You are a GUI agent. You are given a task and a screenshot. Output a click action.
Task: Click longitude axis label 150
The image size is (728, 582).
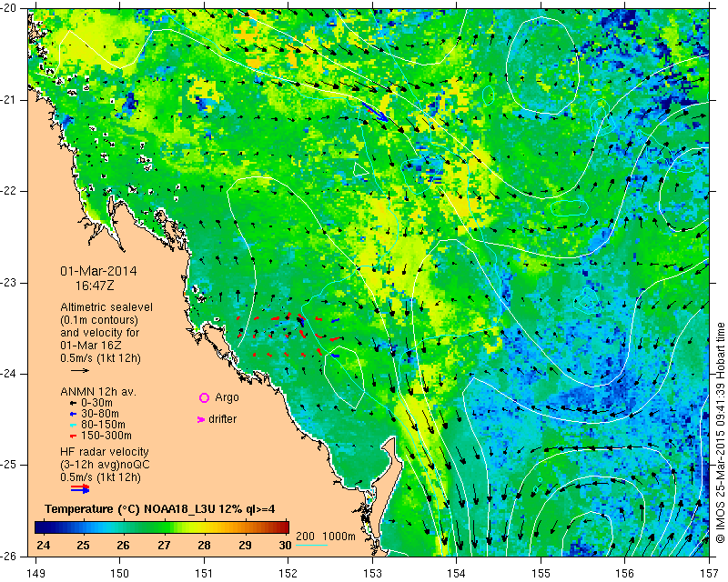120,574
